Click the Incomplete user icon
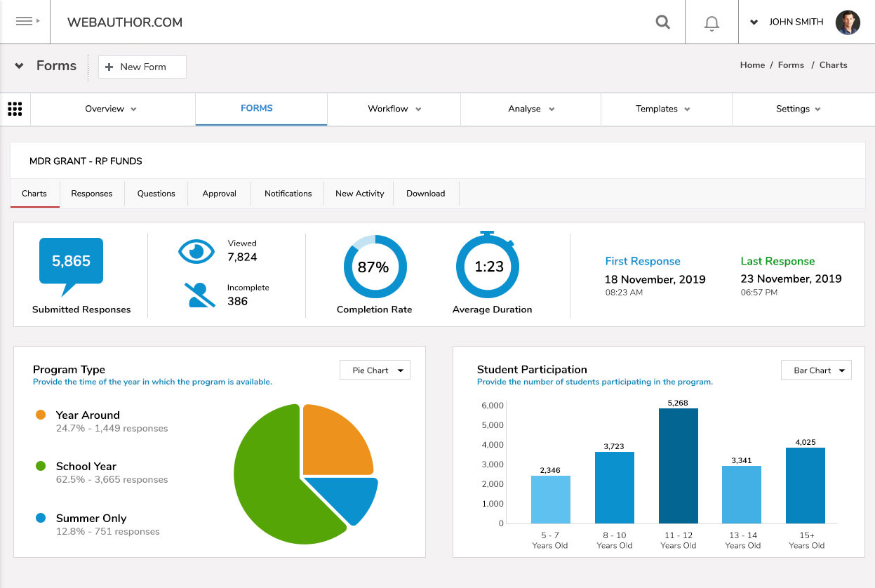The image size is (875, 588). [x=201, y=295]
